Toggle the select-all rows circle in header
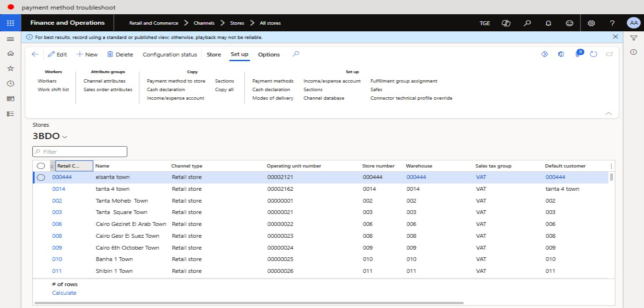The width and height of the screenshot is (644, 308). 41,166
